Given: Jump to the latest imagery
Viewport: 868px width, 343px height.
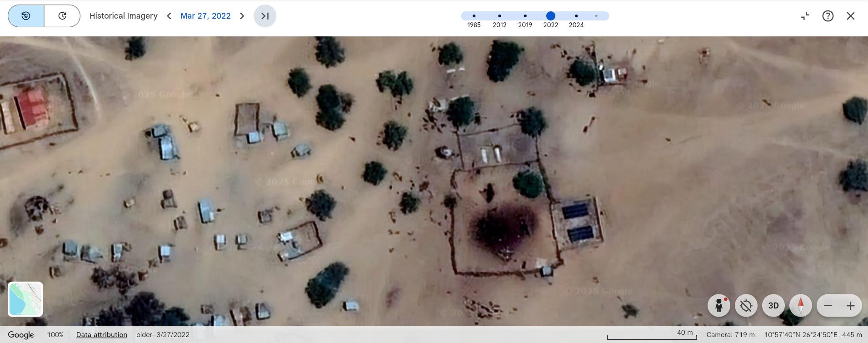Looking at the screenshot, I should [x=265, y=16].
